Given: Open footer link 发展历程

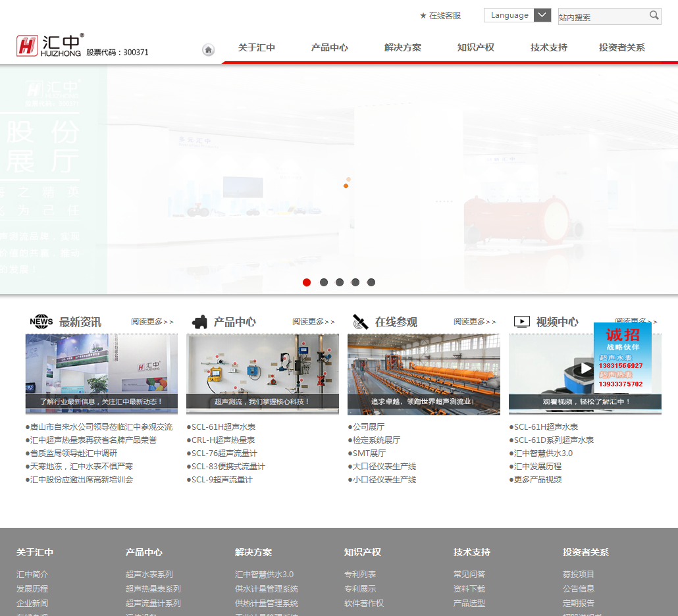Looking at the screenshot, I should point(32,588).
